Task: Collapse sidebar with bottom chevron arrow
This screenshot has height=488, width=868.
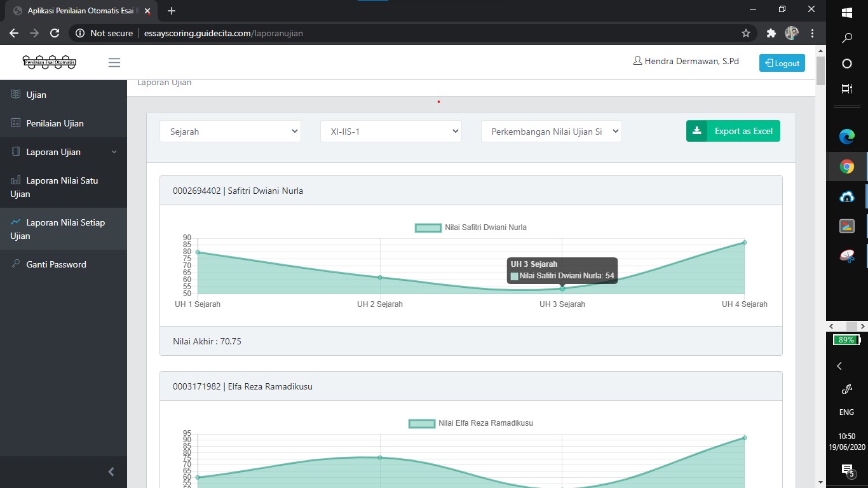Action: point(111,471)
